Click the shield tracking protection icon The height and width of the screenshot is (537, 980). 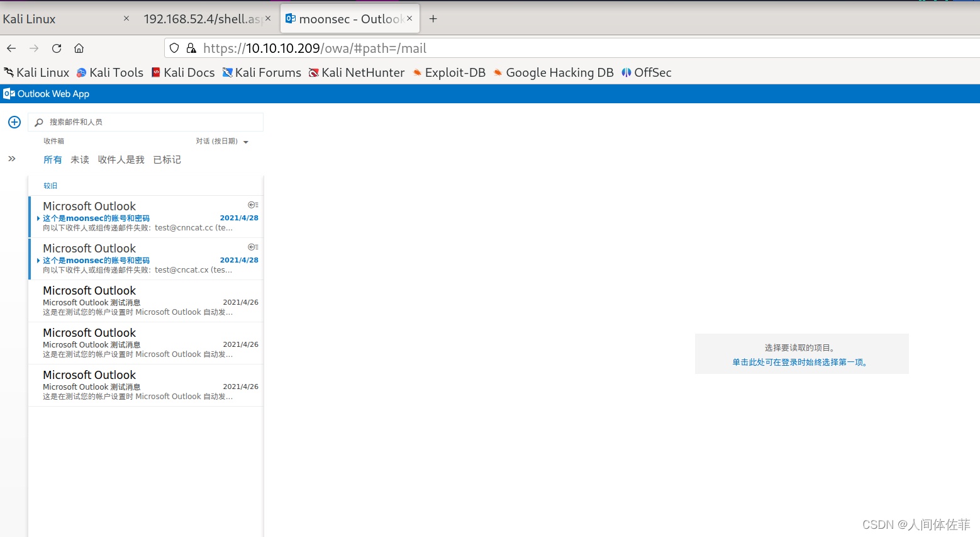tap(174, 48)
